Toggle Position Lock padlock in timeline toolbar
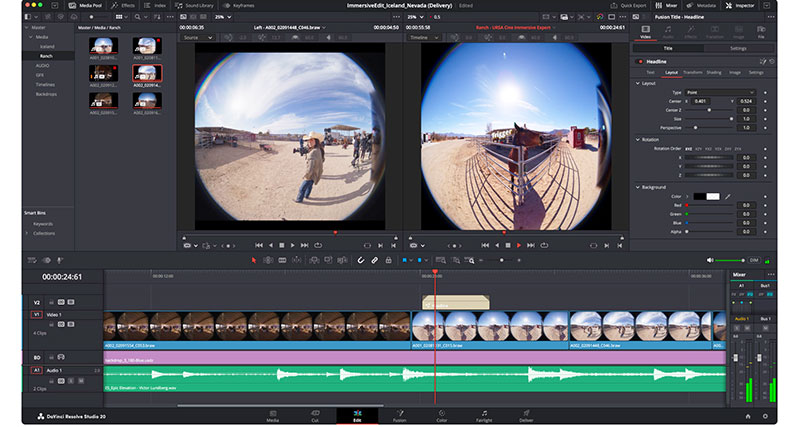This screenshot has width=800, height=427. [x=388, y=260]
